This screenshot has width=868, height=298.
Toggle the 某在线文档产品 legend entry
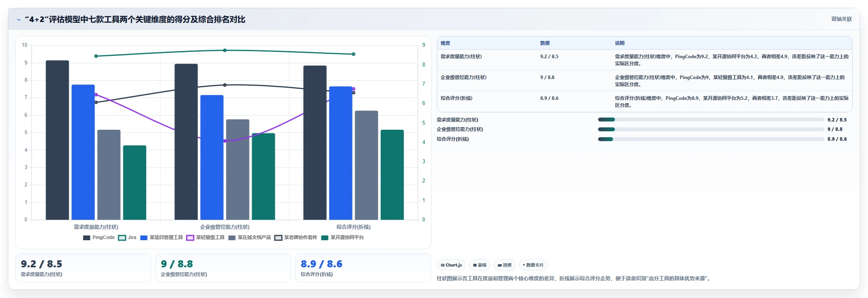[x=250, y=237]
